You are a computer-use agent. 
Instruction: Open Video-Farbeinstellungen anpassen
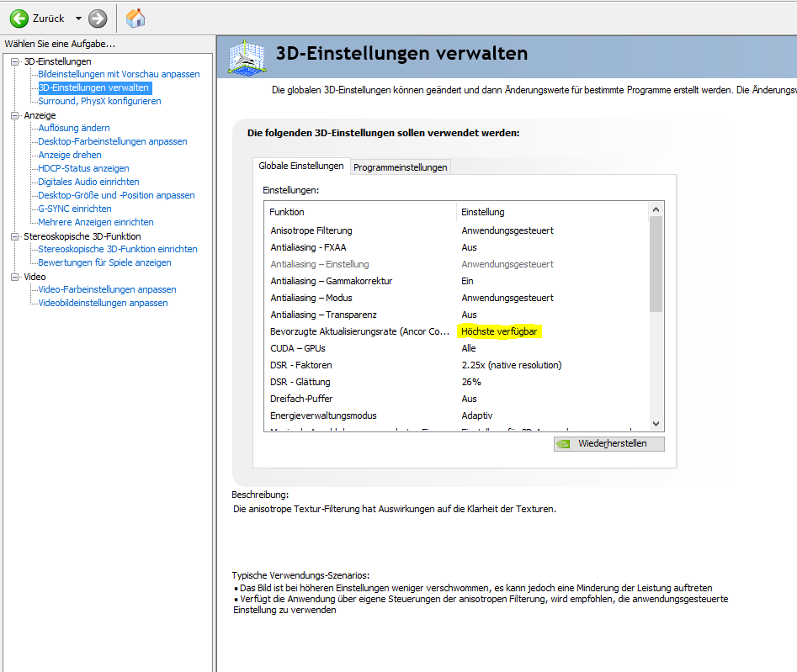coord(107,289)
